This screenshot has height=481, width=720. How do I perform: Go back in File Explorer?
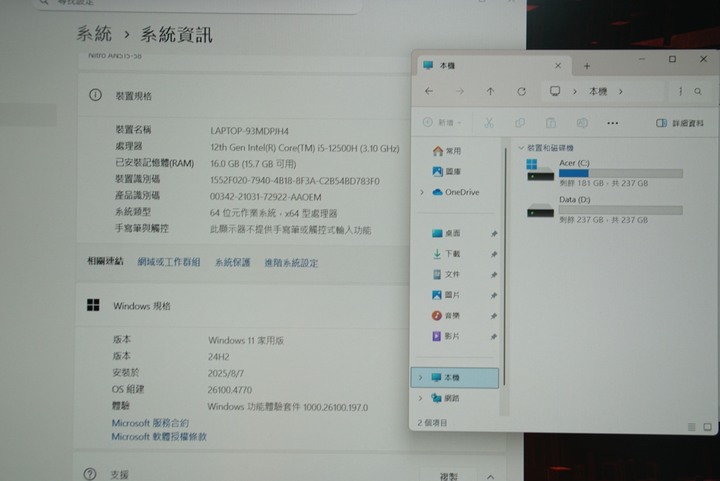point(429,91)
